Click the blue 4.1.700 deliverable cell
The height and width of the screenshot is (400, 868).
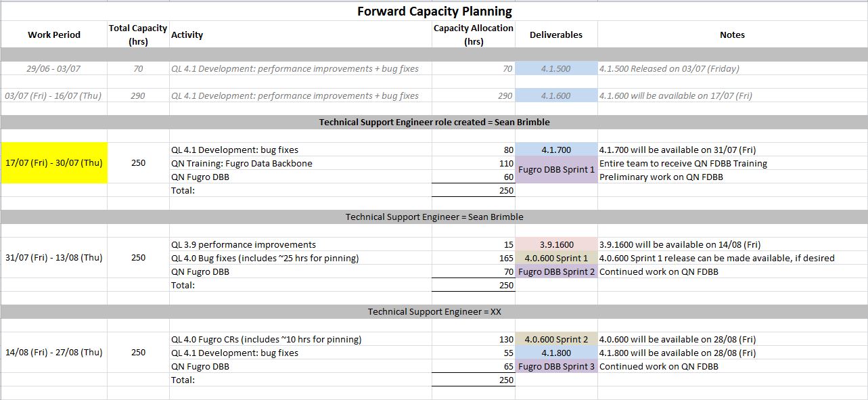556,150
